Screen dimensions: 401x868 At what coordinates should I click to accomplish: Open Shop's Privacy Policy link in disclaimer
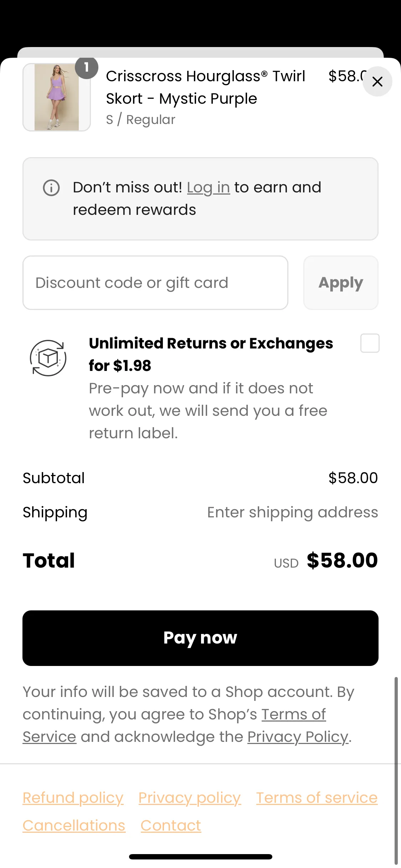click(x=298, y=737)
